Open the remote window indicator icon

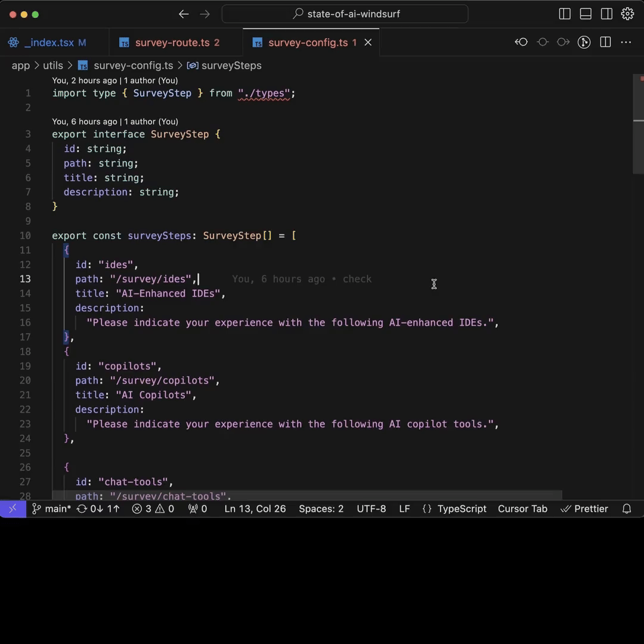tap(13, 509)
